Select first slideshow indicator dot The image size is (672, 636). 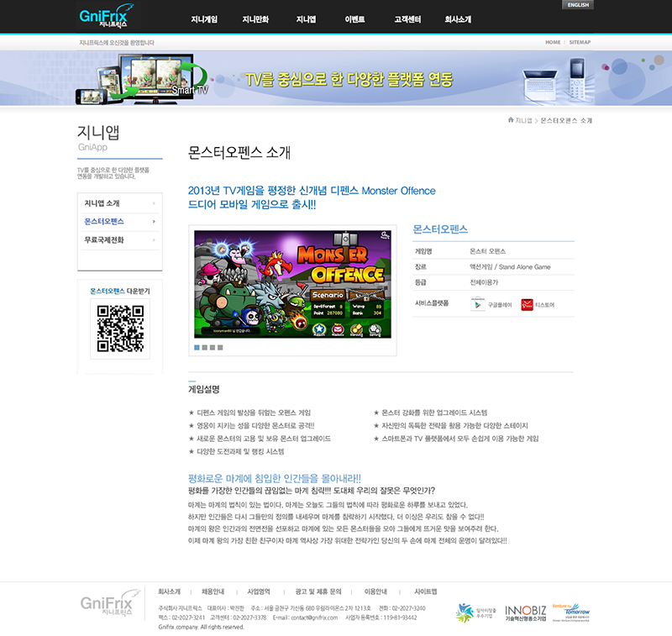click(x=197, y=348)
